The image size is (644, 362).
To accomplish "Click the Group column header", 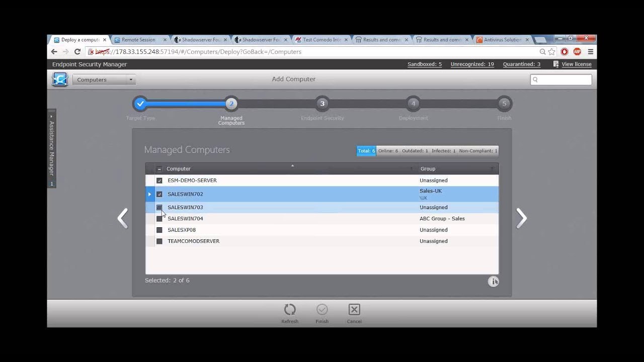I will pyautogui.click(x=428, y=169).
